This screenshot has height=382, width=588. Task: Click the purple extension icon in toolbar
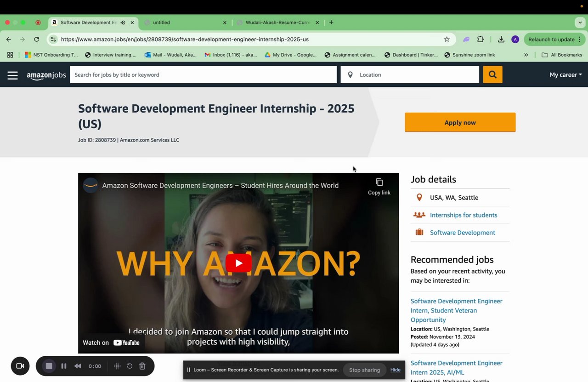[x=466, y=40]
